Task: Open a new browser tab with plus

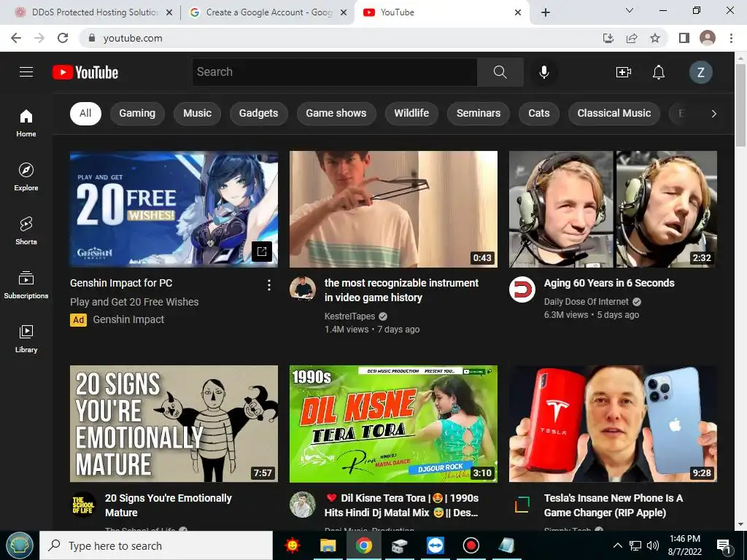Action: click(x=546, y=12)
